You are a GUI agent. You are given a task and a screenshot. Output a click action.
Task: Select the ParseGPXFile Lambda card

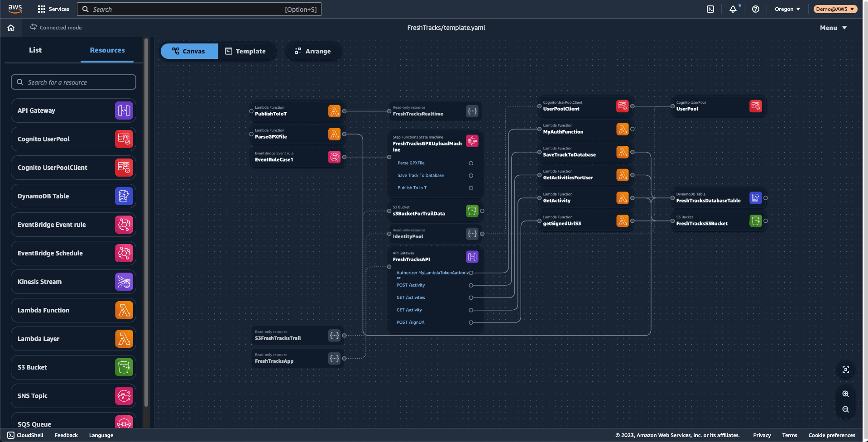point(297,134)
